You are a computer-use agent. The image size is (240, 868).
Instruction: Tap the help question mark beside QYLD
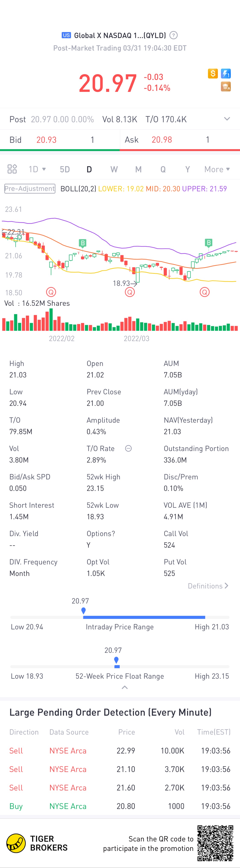(x=173, y=35)
